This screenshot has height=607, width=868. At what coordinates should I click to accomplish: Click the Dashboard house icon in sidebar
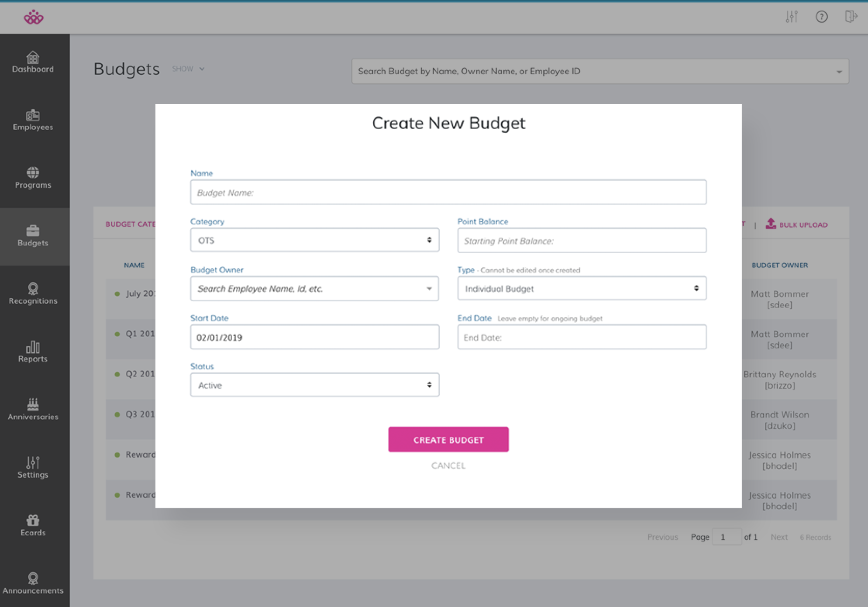(x=33, y=57)
